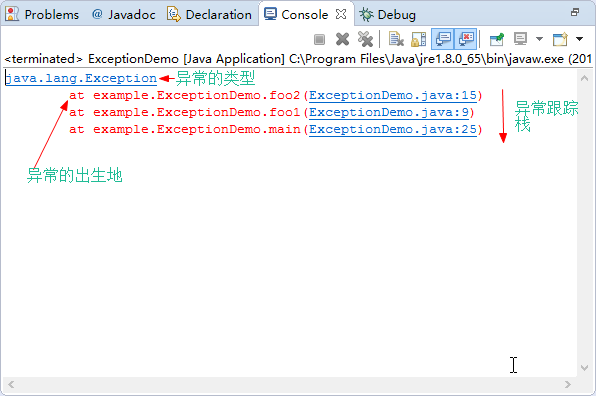Screen dimensions: 596x396
Task: Clear the console output icon
Action: [396, 39]
